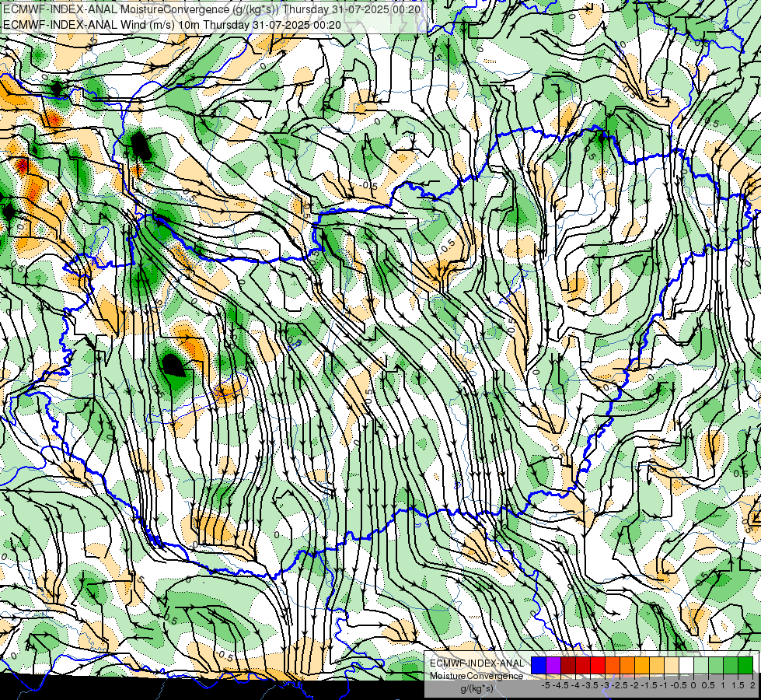Select the purple legend color swatch
761x700 pixels.
[553, 665]
